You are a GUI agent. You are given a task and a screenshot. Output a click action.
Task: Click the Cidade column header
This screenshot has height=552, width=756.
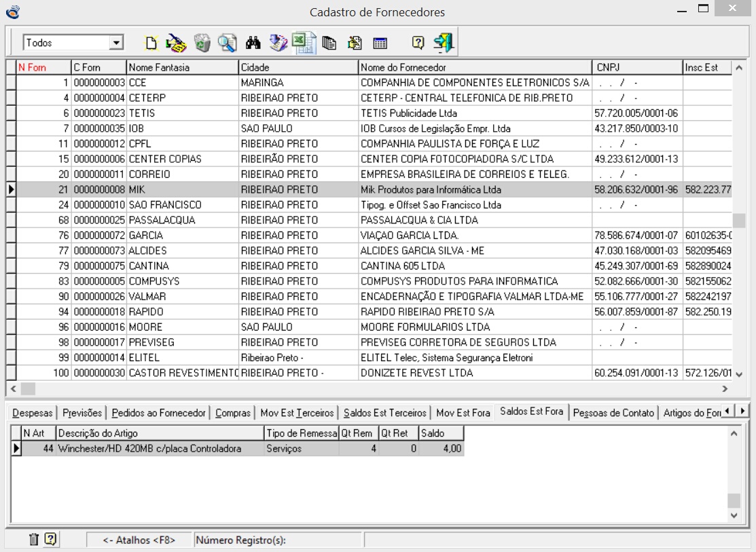pos(298,67)
